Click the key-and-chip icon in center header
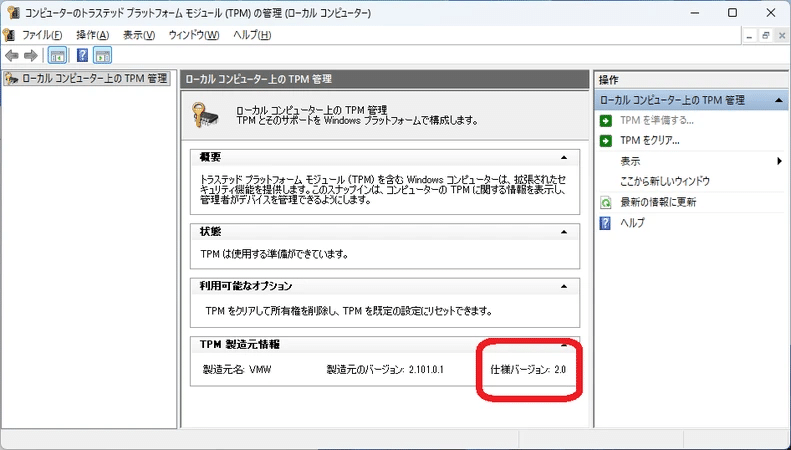The image size is (791, 450). (206, 115)
